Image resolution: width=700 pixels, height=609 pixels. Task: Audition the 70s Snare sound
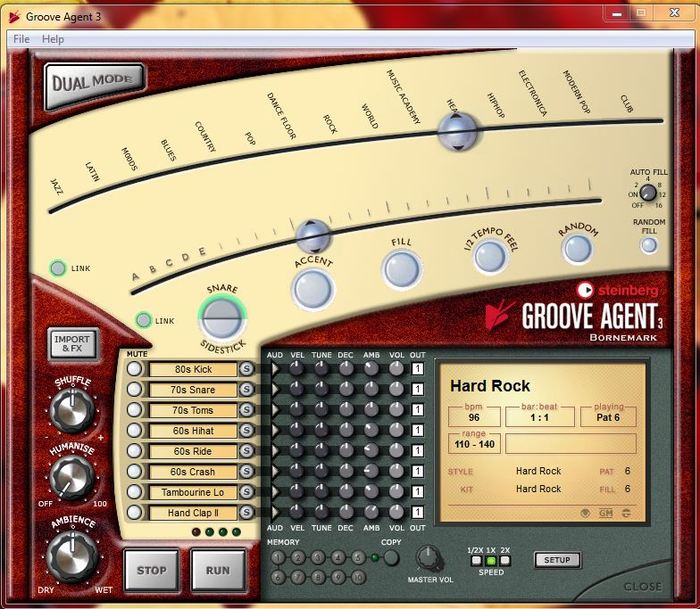pyautogui.click(x=275, y=389)
